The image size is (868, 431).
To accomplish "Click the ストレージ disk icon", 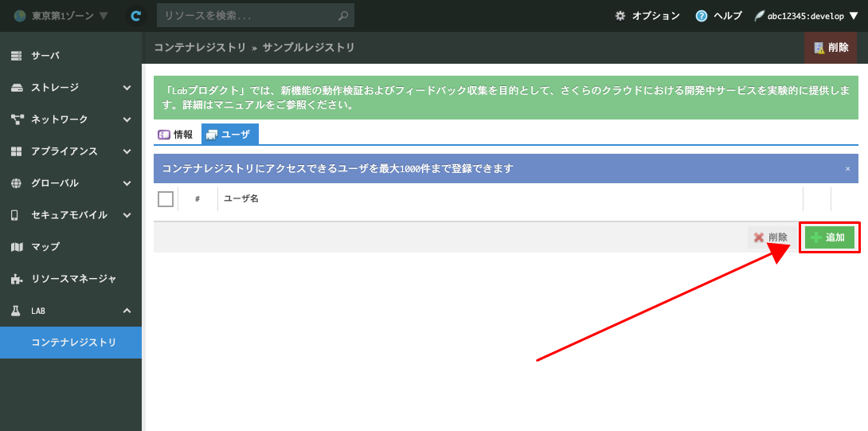I will click(x=17, y=88).
